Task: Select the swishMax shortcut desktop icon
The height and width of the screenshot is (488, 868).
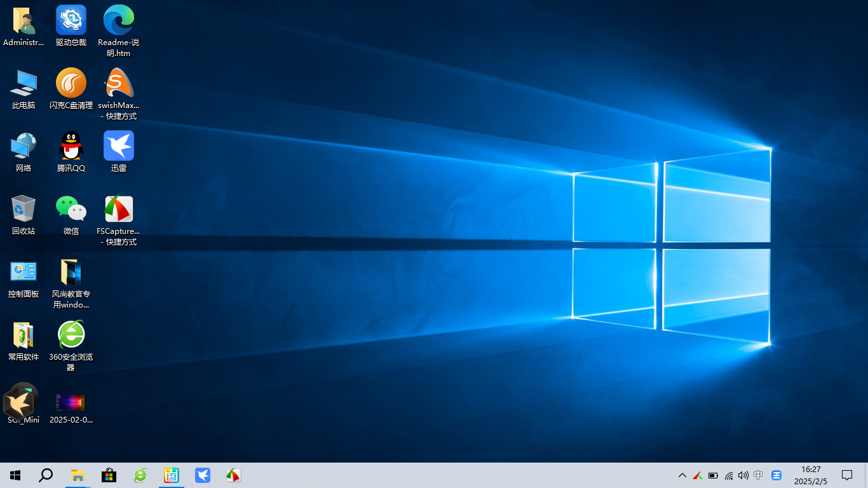Action: 119,94
